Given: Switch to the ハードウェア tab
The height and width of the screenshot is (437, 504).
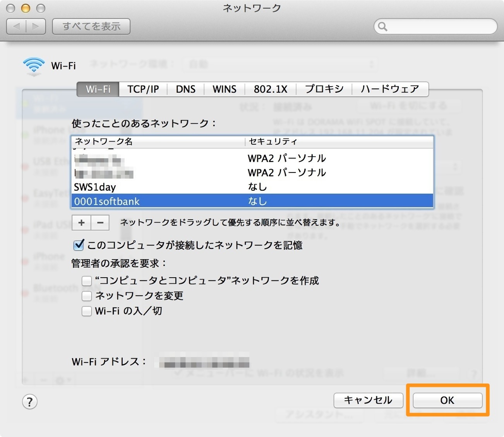Looking at the screenshot, I should tap(390, 89).
